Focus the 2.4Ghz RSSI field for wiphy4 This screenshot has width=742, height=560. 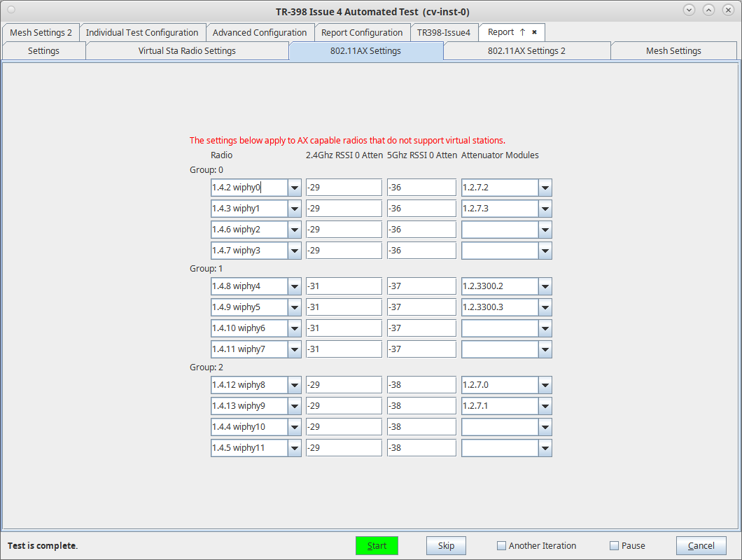344,286
